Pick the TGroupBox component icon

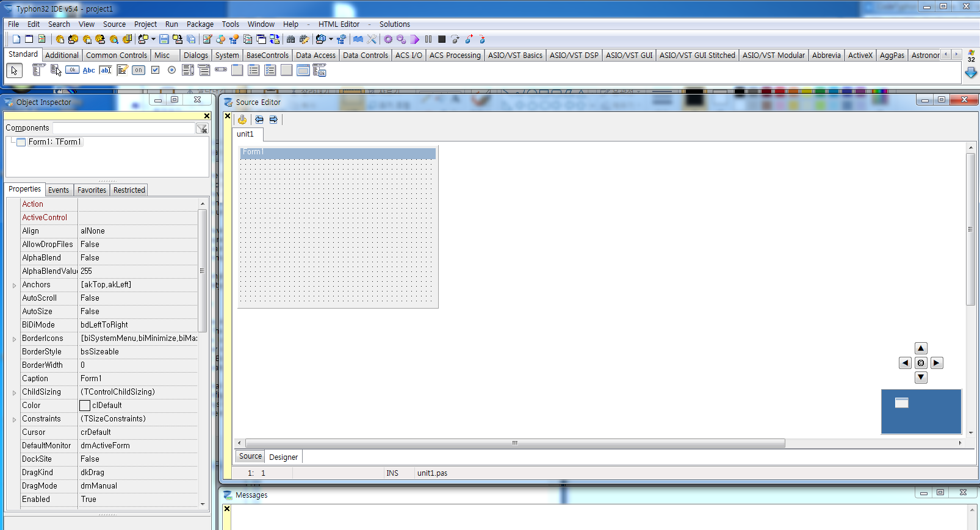coord(237,70)
